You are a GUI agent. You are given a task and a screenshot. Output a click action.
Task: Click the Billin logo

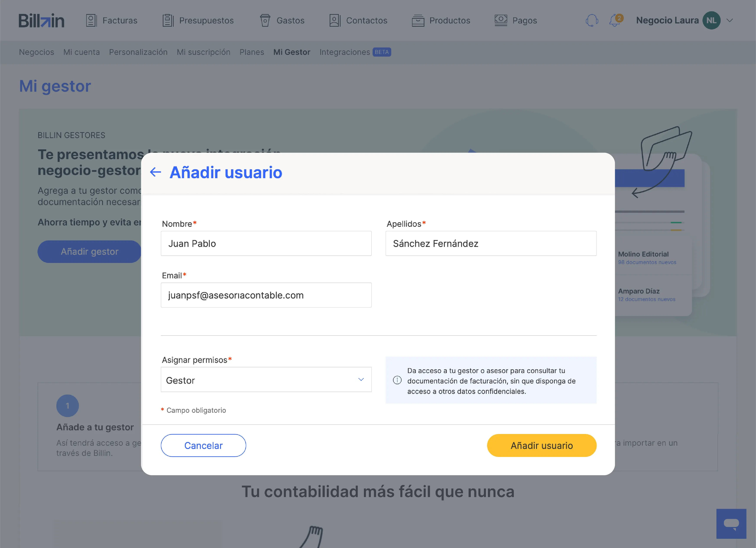click(41, 21)
